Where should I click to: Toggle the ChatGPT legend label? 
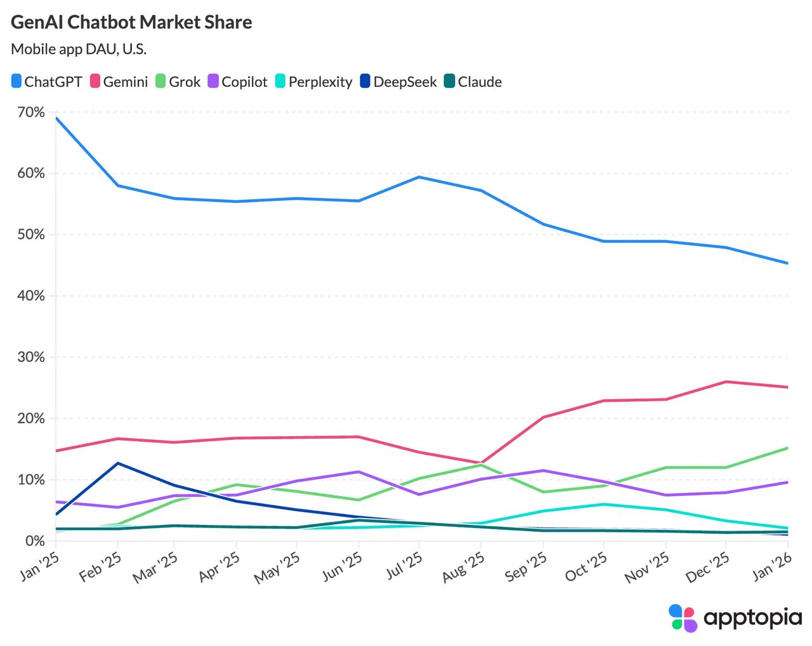(53, 82)
